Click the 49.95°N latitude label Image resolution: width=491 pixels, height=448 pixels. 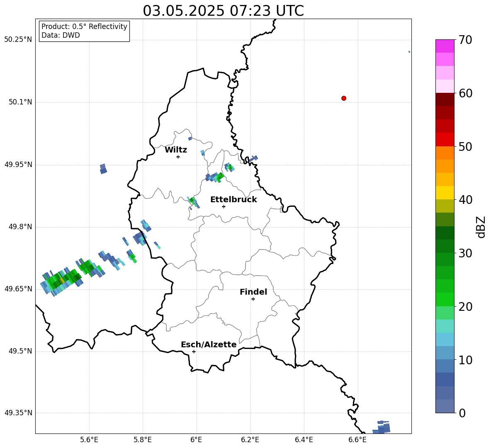tap(18, 165)
